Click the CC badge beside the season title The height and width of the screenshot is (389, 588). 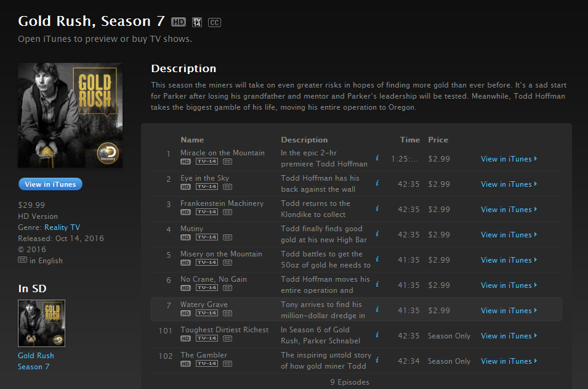pos(214,23)
